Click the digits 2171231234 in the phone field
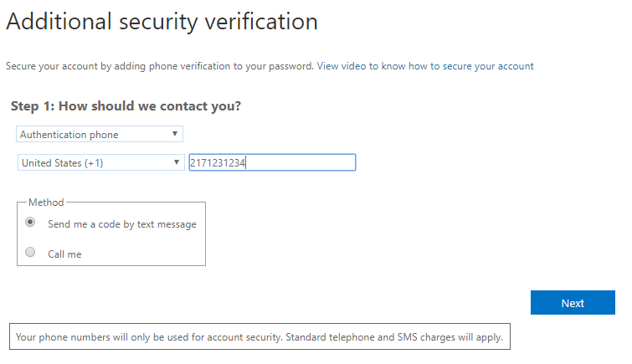The image size is (632, 364). pyautogui.click(x=218, y=162)
